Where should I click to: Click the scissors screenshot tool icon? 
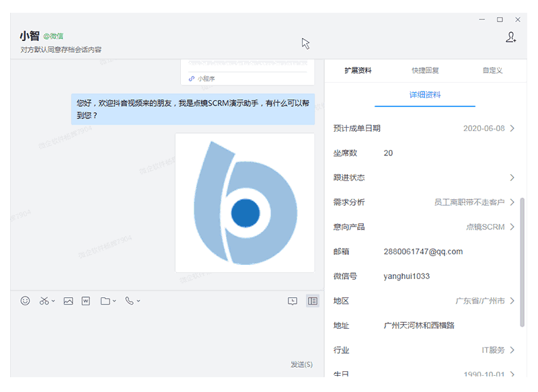point(44,301)
